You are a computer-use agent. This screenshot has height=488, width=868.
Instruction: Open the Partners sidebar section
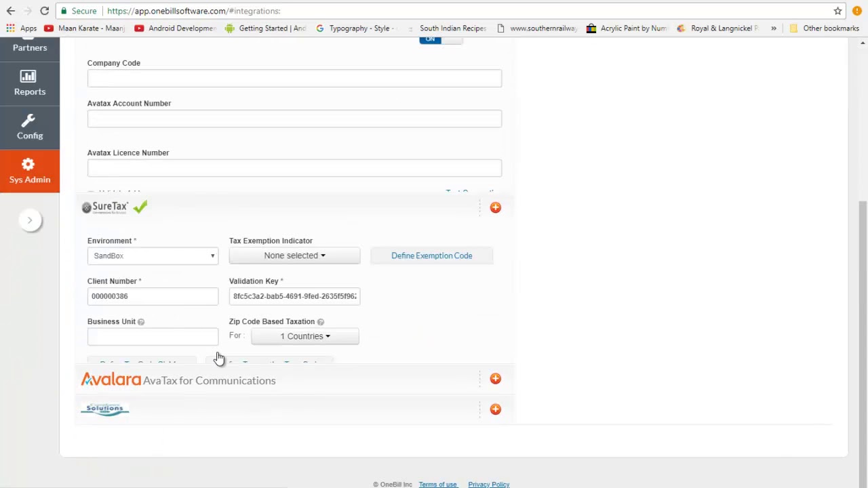click(x=30, y=47)
